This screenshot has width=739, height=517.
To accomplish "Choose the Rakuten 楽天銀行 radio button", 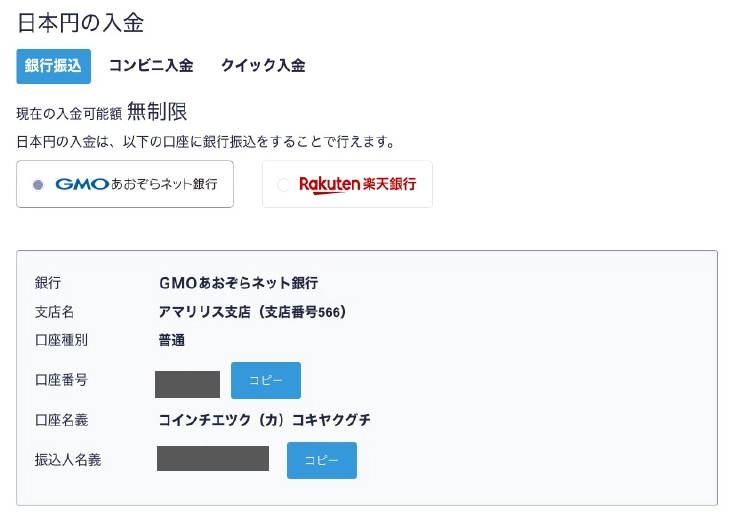I will [x=283, y=185].
